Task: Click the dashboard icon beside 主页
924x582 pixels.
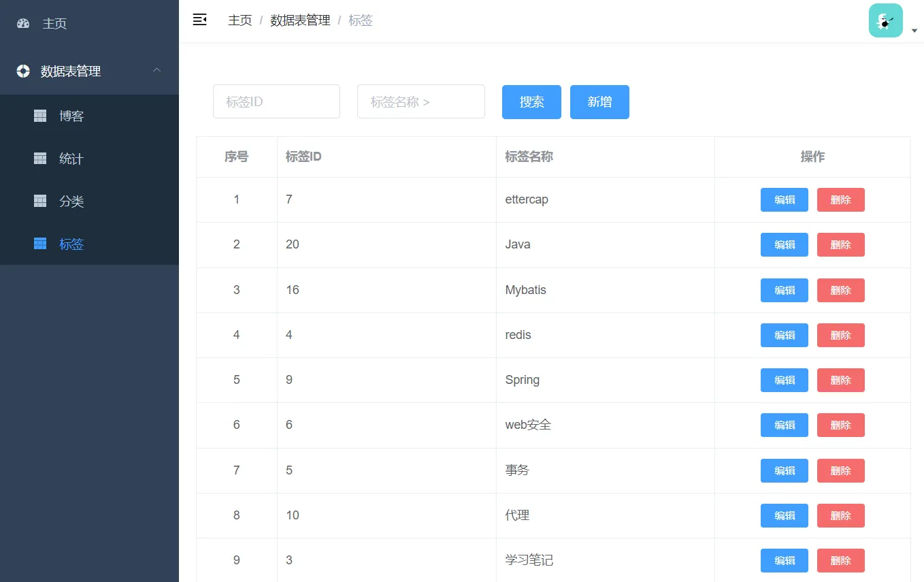Action: pos(23,23)
